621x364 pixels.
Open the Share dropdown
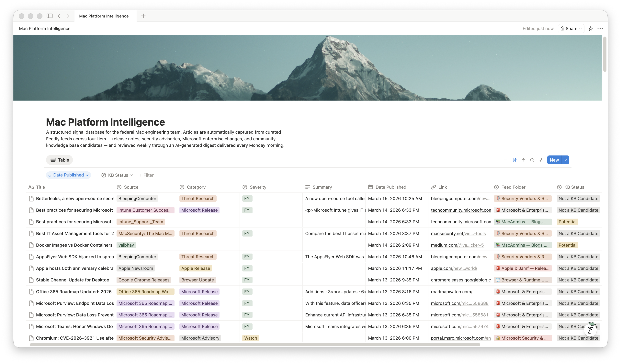tap(571, 28)
